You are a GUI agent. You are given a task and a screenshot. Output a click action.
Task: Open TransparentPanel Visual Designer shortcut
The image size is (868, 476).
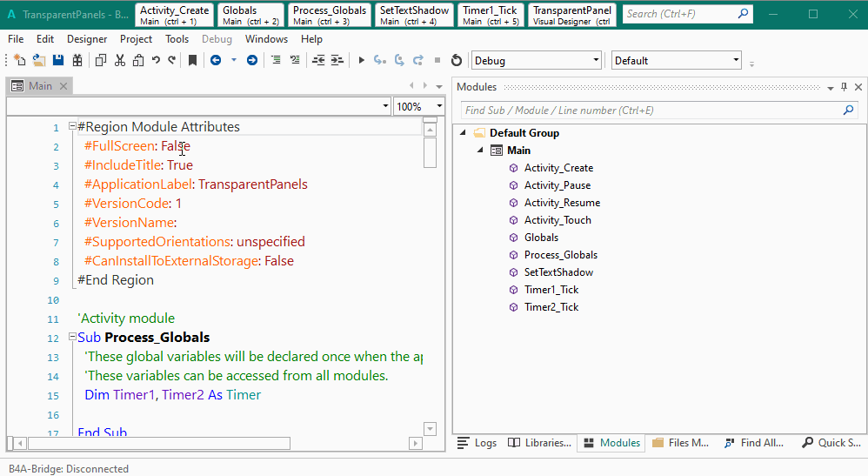tap(572, 15)
